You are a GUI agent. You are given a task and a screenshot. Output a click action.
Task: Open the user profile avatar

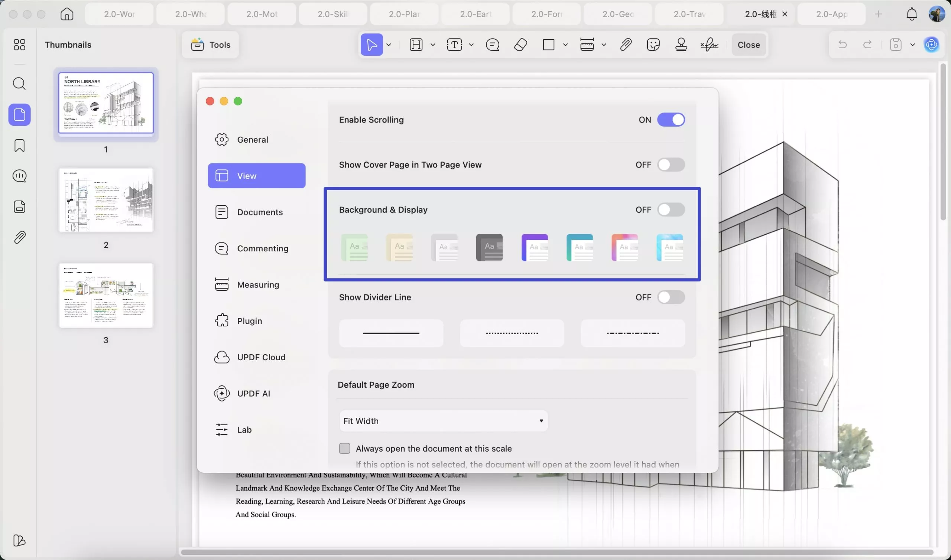pos(937,14)
